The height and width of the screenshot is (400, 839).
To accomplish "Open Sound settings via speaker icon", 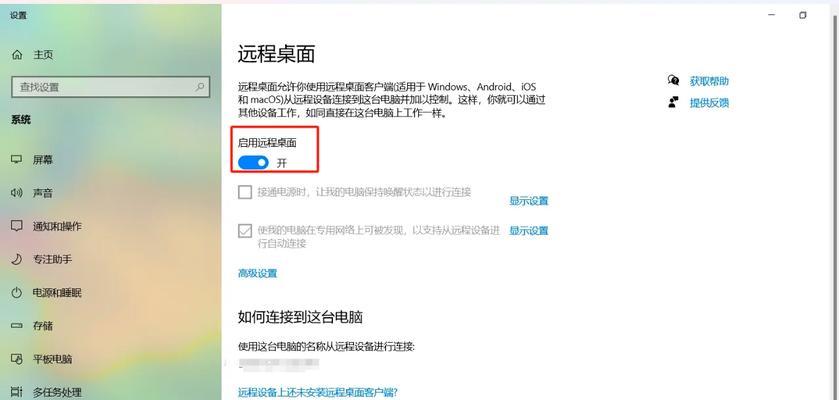I will [17, 193].
